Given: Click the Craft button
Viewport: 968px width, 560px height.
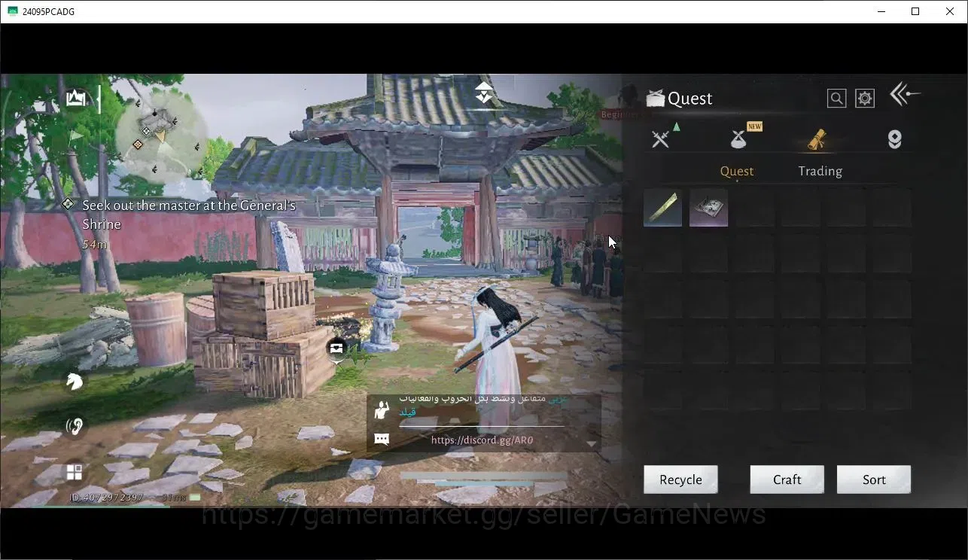Looking at the screenshot, I should tap(787, 479).
